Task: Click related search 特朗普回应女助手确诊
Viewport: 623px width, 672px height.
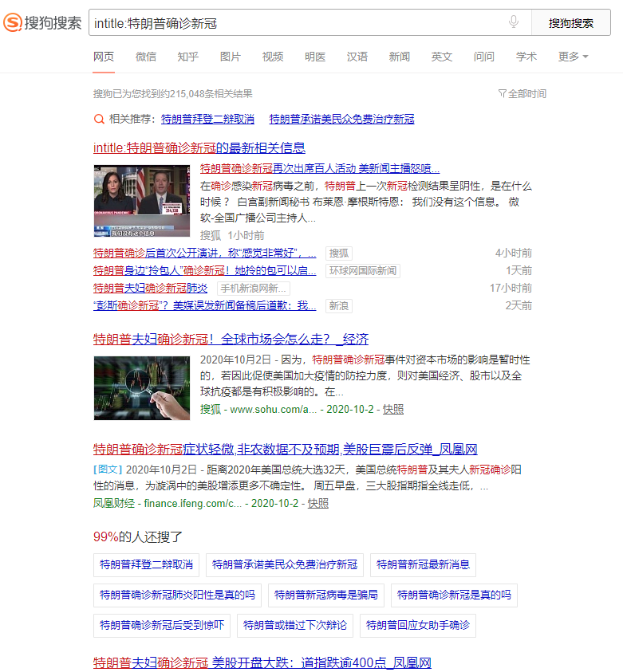Action: coord(418,626)
